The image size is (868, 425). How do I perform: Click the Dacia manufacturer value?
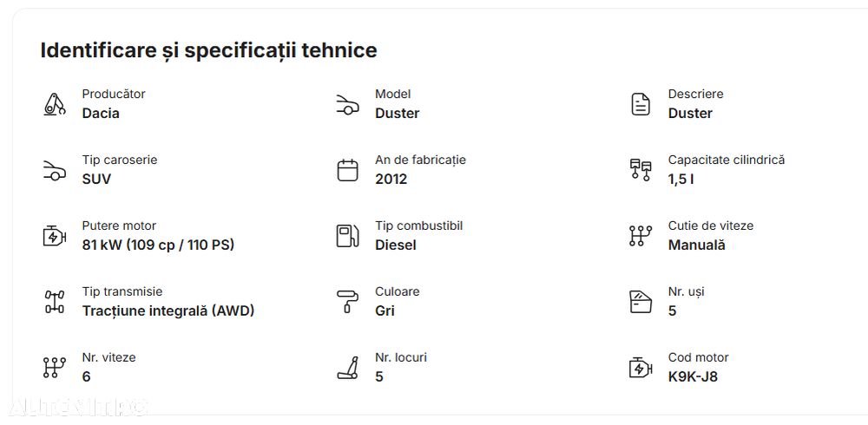pyautogui.click(x=101, y=114)
